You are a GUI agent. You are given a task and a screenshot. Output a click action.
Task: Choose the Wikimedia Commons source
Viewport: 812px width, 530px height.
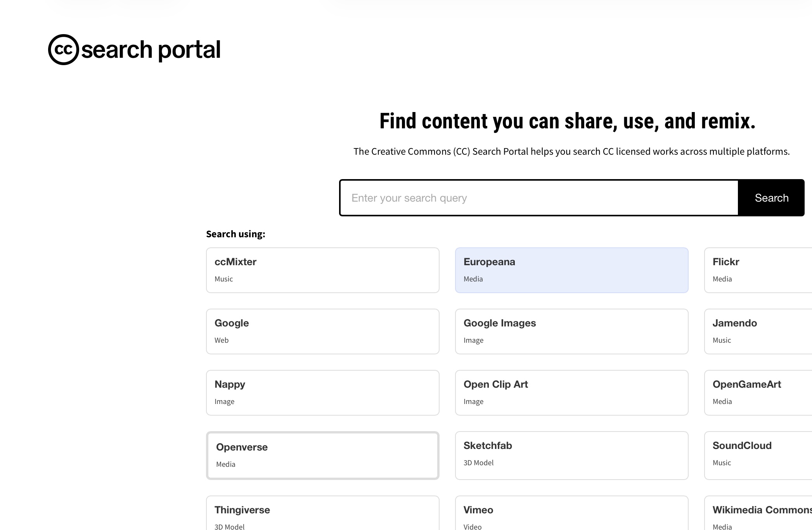(x=758, y=513)
